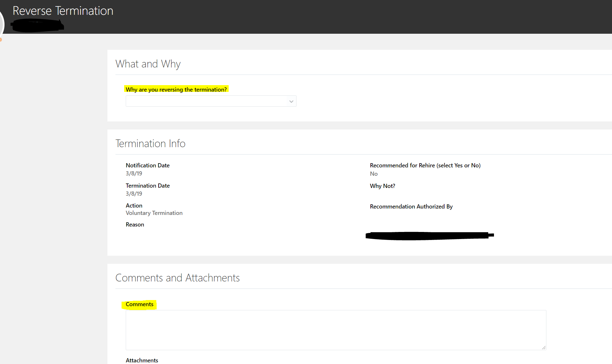
Task: Select the 'Voluntary Termination' action value
Action: [154, 213]
